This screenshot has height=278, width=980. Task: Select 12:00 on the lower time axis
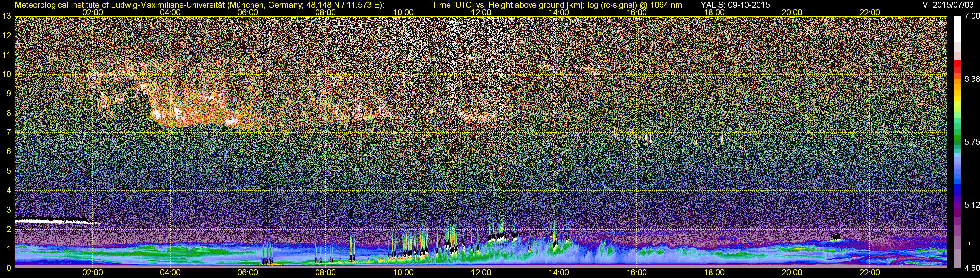point(481,273)
